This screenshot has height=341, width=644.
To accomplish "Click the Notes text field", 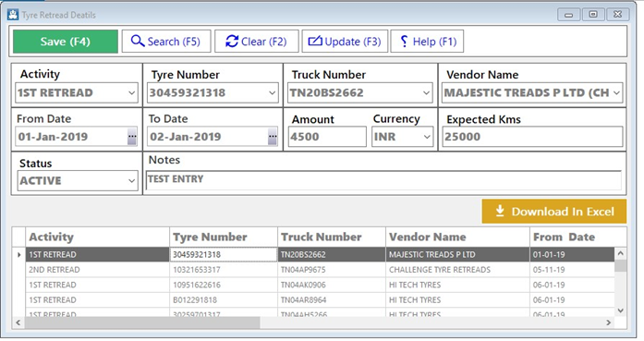I will point(383,180).
